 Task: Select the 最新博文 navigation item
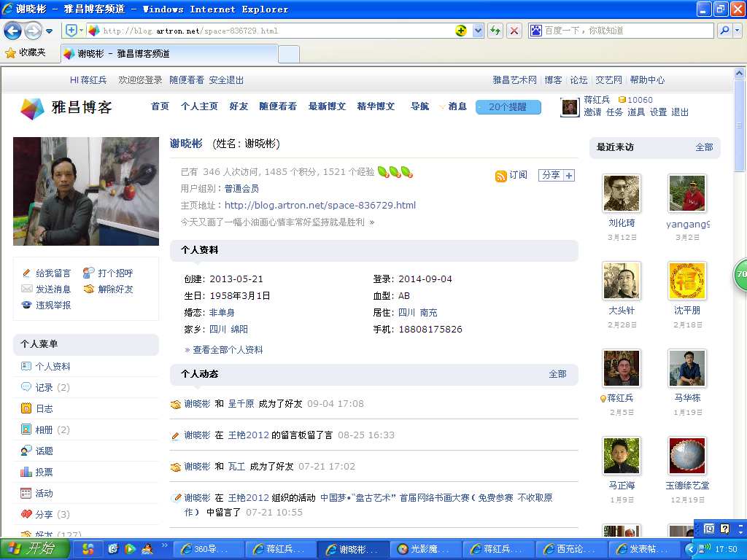tap(327, 106)
